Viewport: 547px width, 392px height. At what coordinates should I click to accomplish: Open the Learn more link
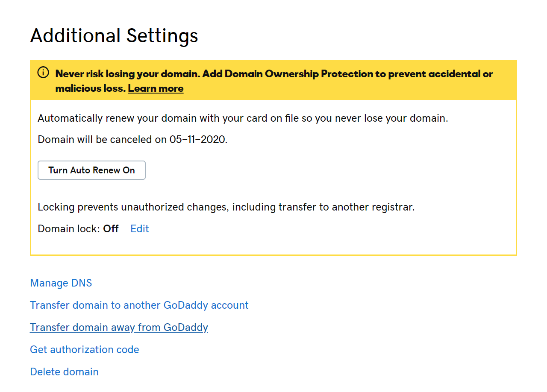(156, 88)
